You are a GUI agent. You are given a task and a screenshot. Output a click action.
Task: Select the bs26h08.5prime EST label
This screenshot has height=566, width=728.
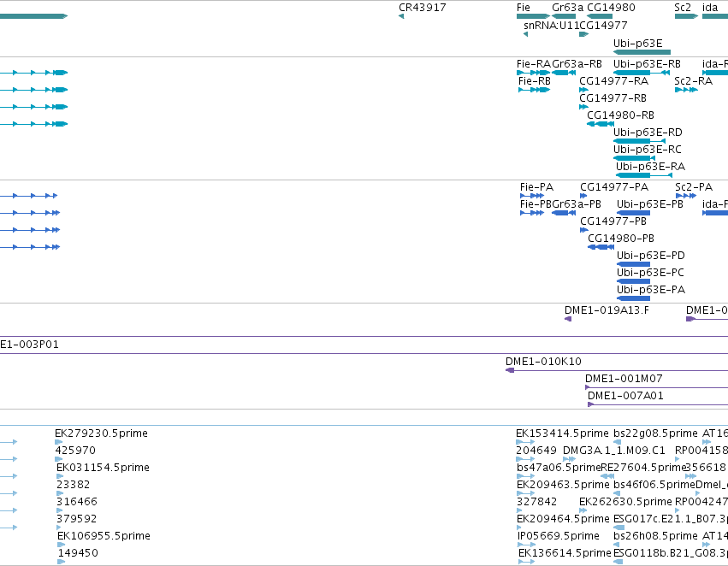click(x=655, y=537)
